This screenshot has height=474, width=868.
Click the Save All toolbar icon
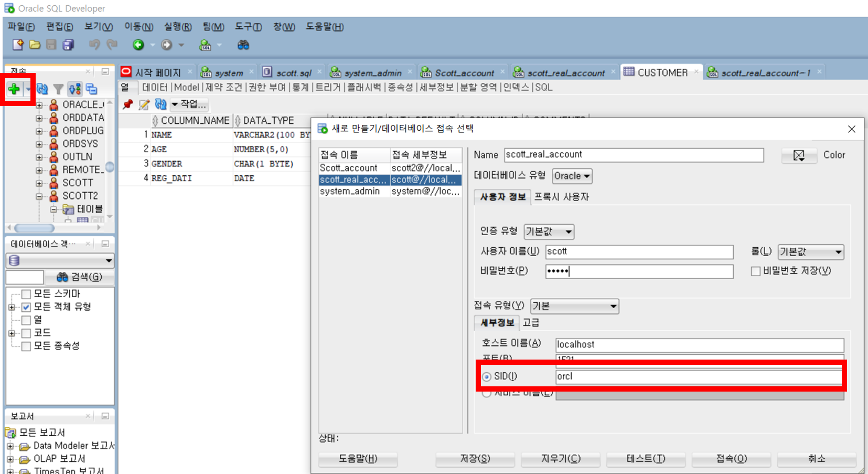pos(68,45)
